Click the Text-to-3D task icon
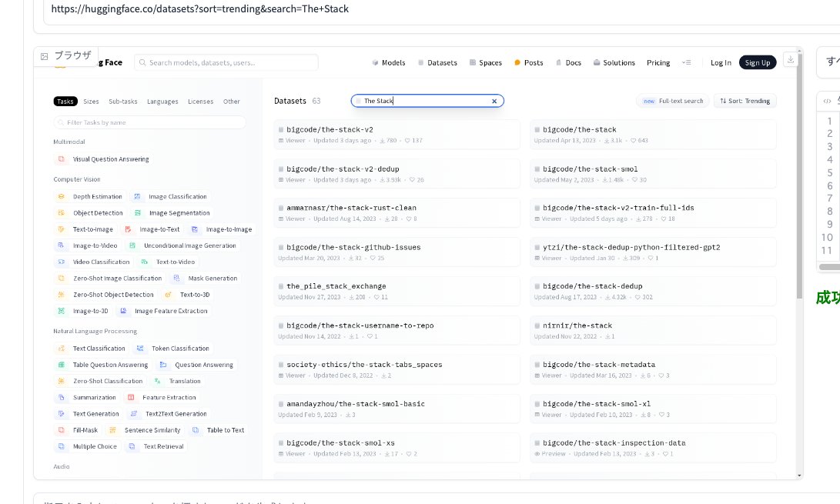840x504 pixels. click(168, 295)
